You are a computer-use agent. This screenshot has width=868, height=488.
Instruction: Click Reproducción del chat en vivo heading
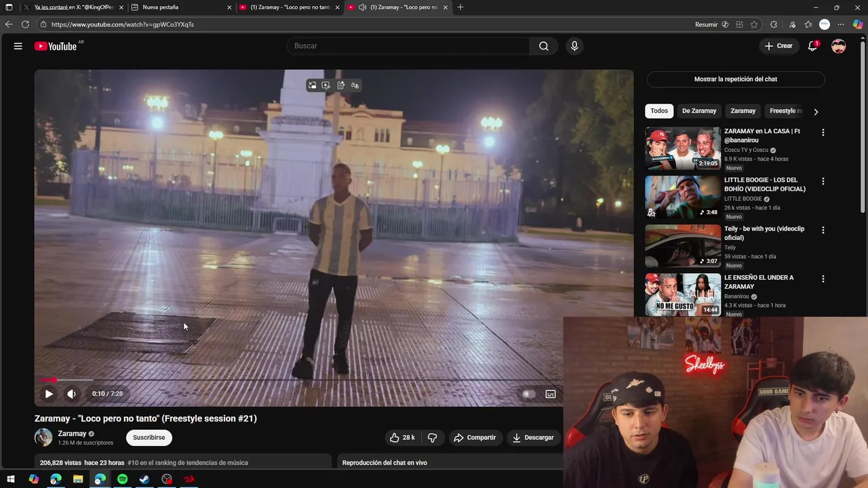(384, 463)
